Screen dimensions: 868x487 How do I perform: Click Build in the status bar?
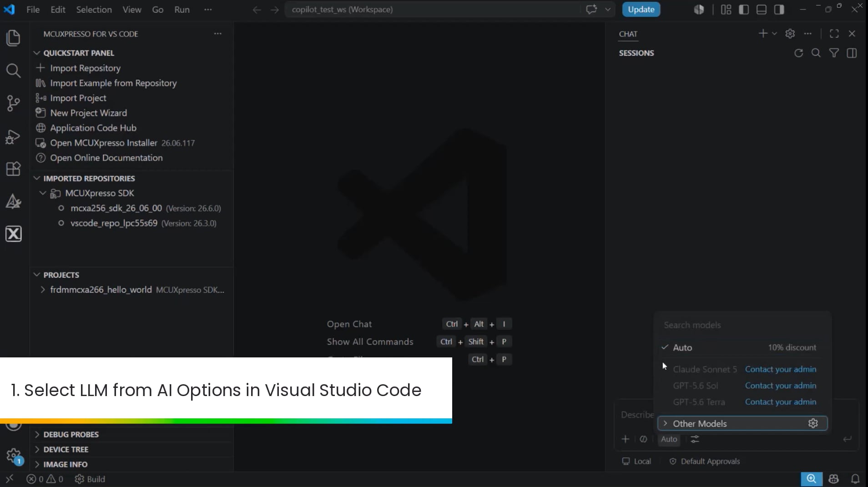[90, 479]
